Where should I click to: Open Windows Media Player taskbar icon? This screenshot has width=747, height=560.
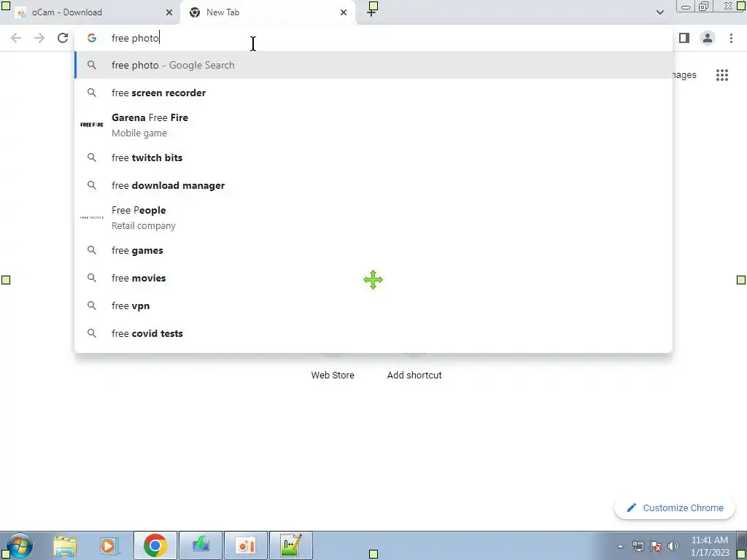click(109, 545)
